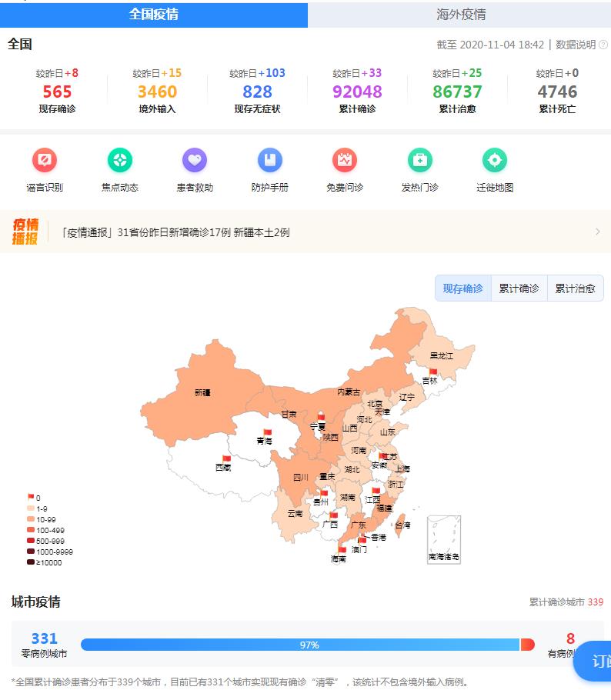Open the 焦点动态 focus news icon

tap(119, 161)
